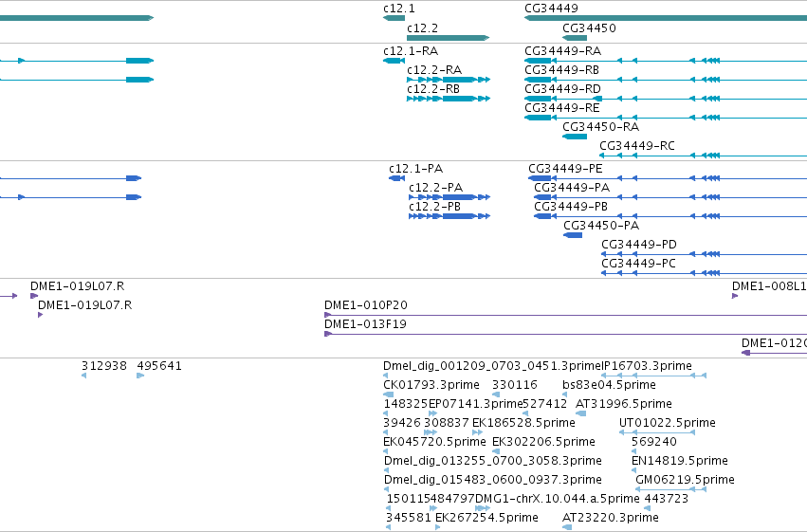Select EST label 443723
807x532 pixels.
[x=667, y=499]
